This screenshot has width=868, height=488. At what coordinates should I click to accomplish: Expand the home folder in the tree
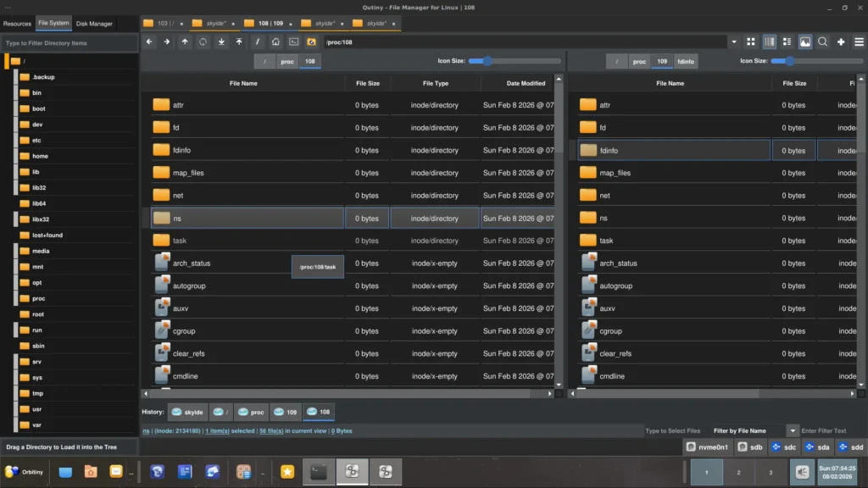point(16,156)
